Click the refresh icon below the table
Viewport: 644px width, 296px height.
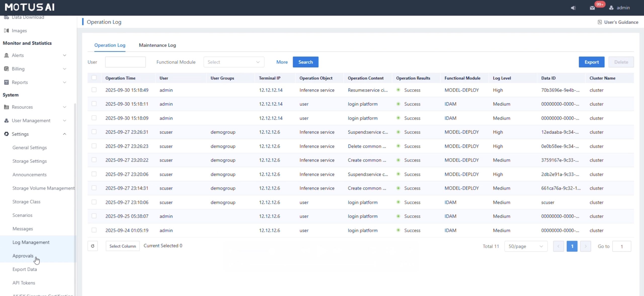click(93, 246)
